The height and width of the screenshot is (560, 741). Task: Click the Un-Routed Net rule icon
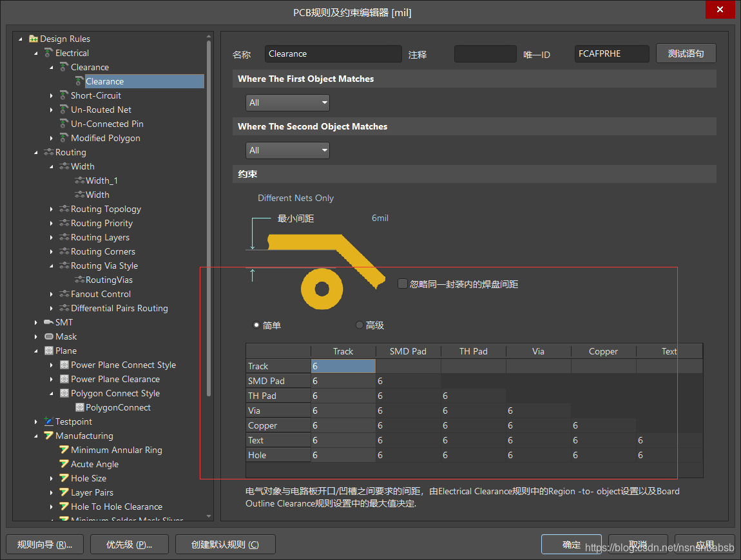point(64,110)
